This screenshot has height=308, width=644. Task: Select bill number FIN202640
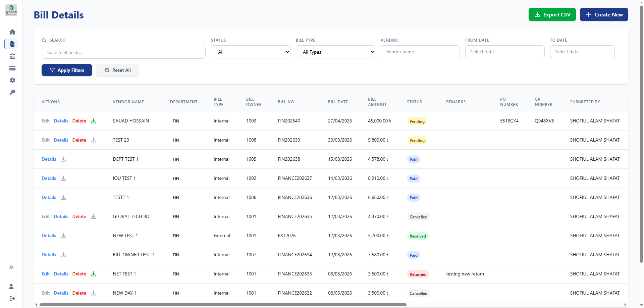pyautogui.click(x=289, y=121)
